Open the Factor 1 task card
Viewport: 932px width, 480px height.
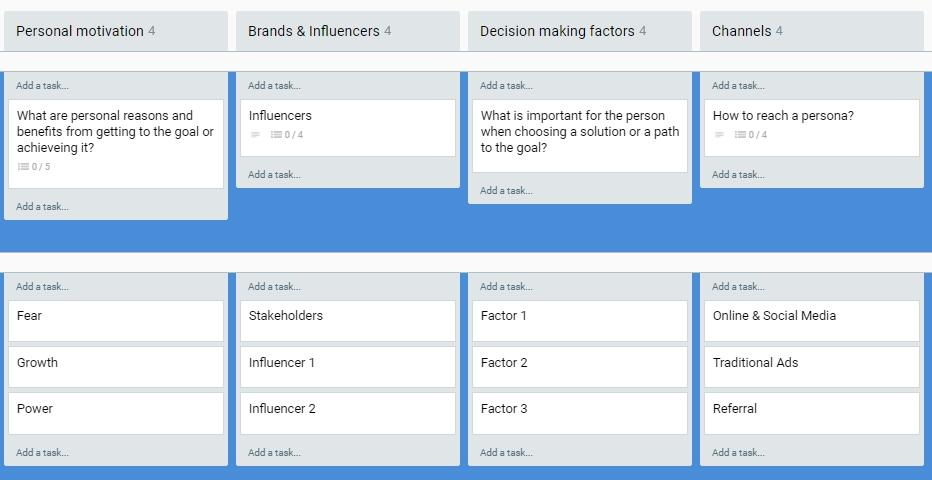[x=580, y=321]
